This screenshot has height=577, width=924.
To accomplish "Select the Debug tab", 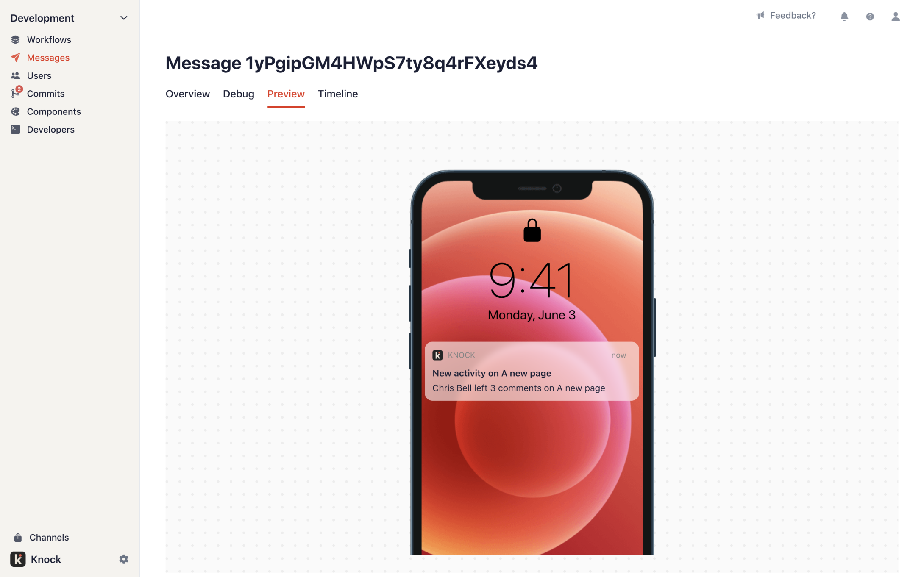I will pyautogui.click(x=238, y=94).
